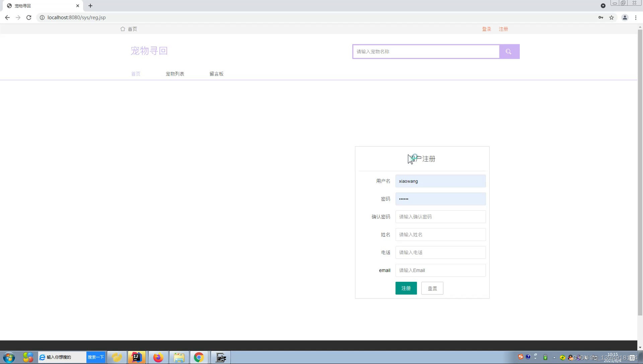Click the taskbar IE search input box
This screenshot has width=643, height=364.
pyautogui.click(x=62, y=357)
